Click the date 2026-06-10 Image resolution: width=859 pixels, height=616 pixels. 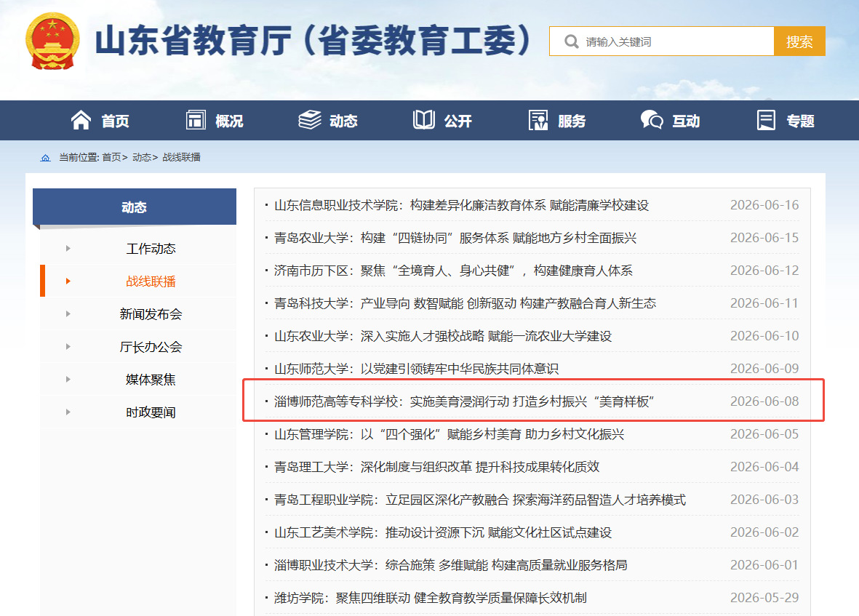coord(764,336)
